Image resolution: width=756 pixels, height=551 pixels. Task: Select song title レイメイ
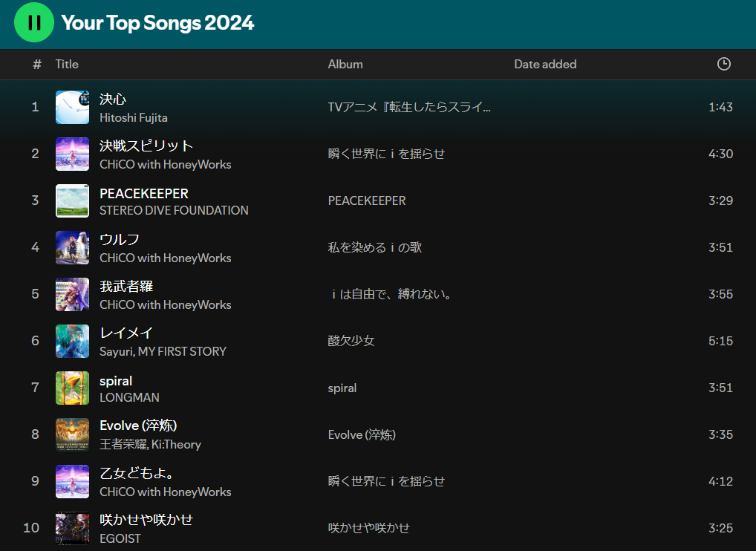(x=126, y=333)
